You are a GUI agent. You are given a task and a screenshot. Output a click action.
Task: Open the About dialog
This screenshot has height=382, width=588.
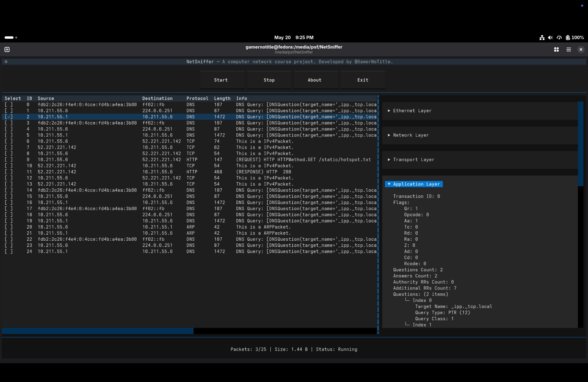pyautogui.click(x=316, y=80)
